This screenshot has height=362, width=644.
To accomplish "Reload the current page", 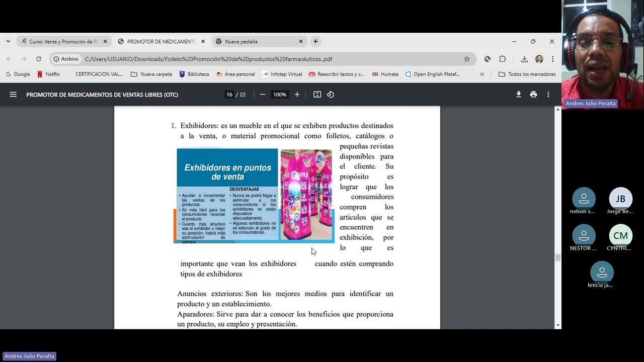I will pyautogui.click(x=38, y=59).
